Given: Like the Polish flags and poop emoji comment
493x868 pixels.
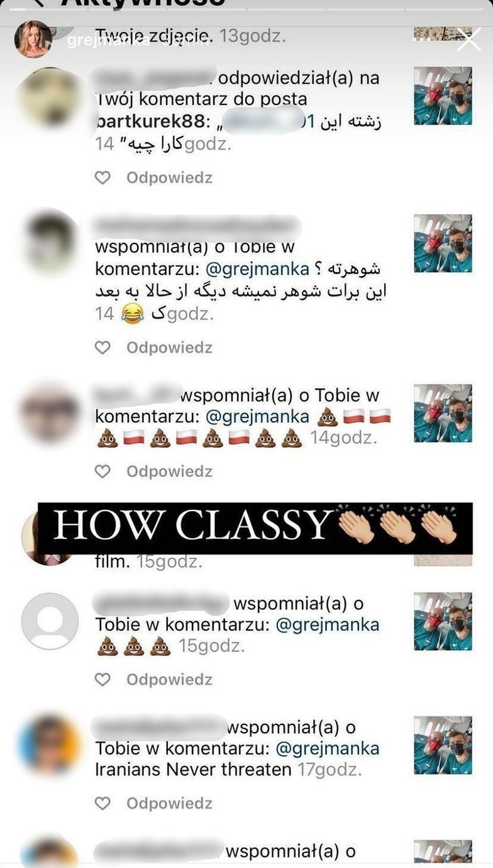Looking at the screenshot, I should pyautogui.click(x=102, y=471).
